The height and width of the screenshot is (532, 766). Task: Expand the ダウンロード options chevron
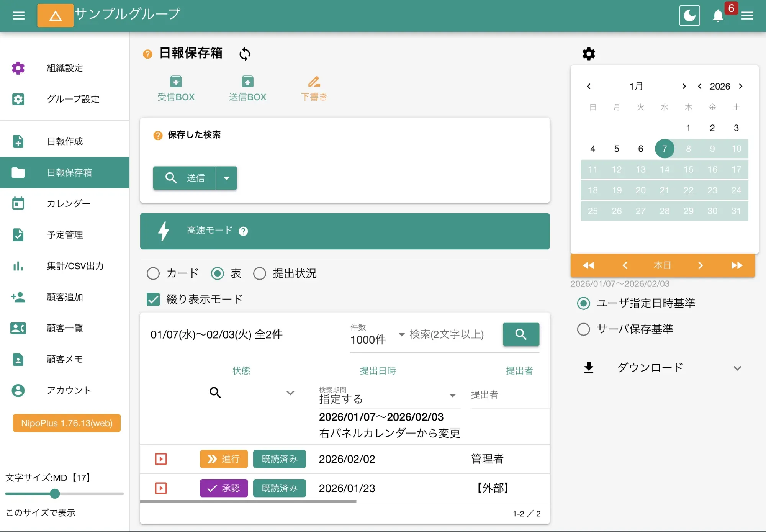point(737,368)
